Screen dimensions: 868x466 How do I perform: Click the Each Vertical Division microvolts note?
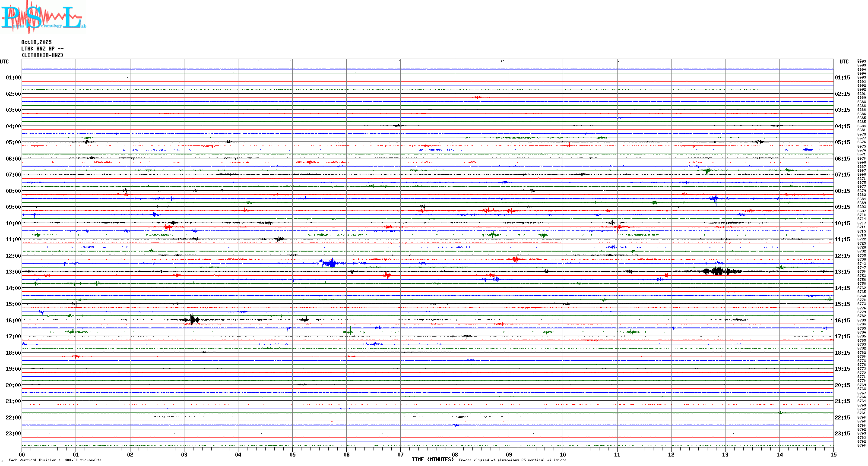55,460
